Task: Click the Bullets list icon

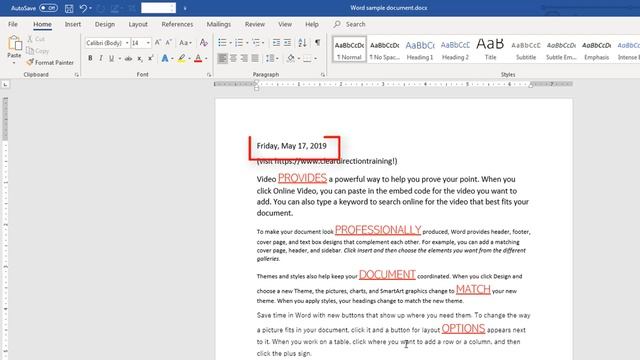Action: pos(222,42)
